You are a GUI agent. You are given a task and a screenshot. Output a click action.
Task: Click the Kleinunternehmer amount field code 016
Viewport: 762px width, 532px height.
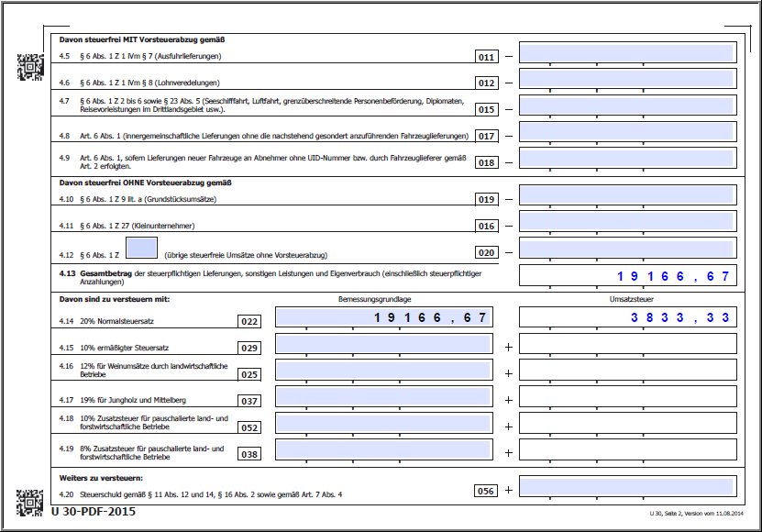point(627,222)
